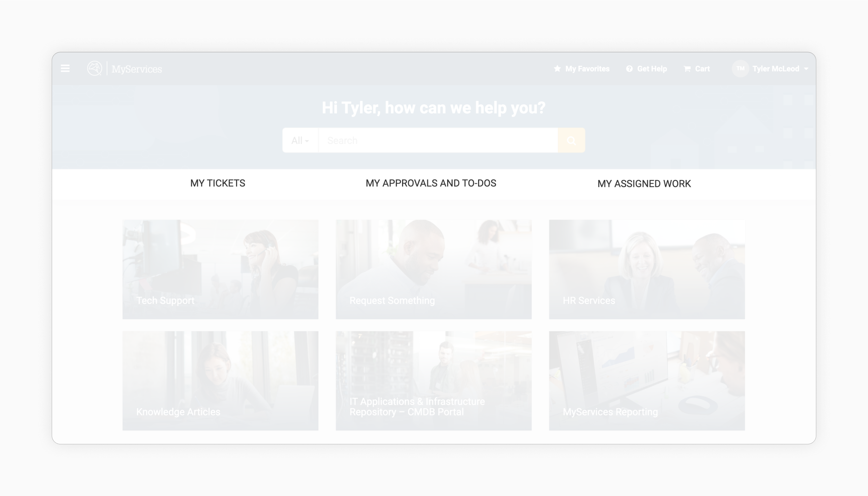Switch to MY ASSIGNED WORK tab
868x496 pixels.
click(644, 183)
